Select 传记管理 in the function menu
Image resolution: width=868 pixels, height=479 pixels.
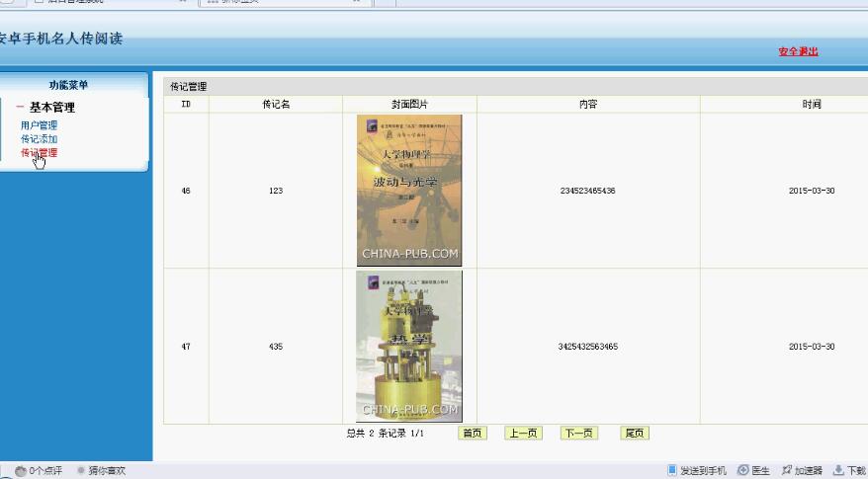(x=39, y=153)
